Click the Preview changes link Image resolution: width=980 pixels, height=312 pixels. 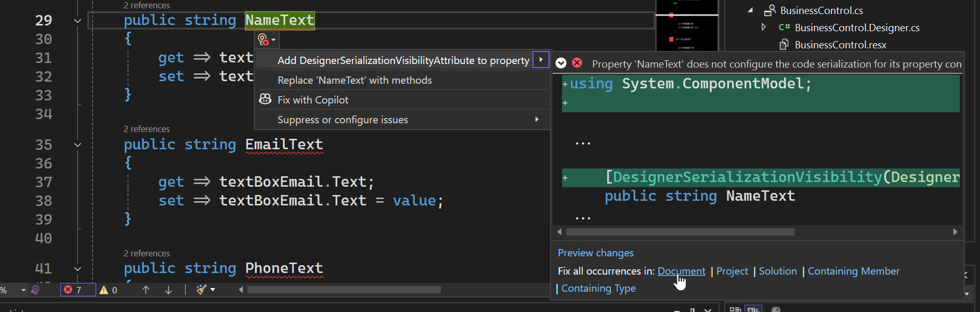(x=595, y=253)
